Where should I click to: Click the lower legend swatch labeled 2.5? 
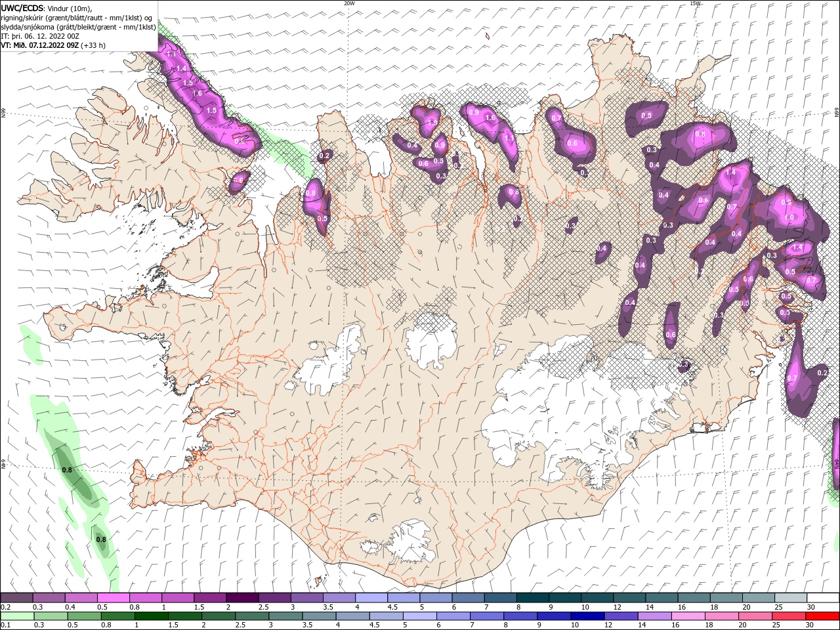tap(251, 616)
